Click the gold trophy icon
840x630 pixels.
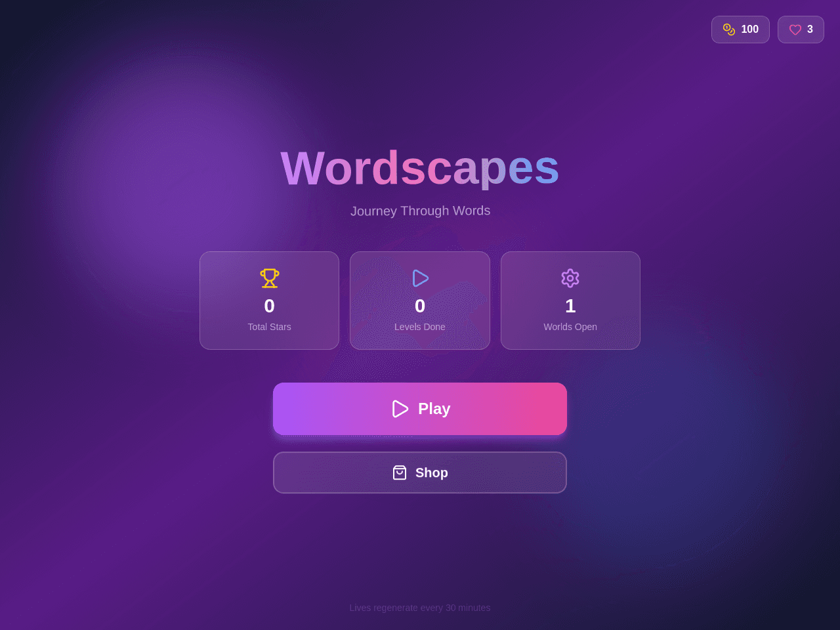(x=270, y=278)
